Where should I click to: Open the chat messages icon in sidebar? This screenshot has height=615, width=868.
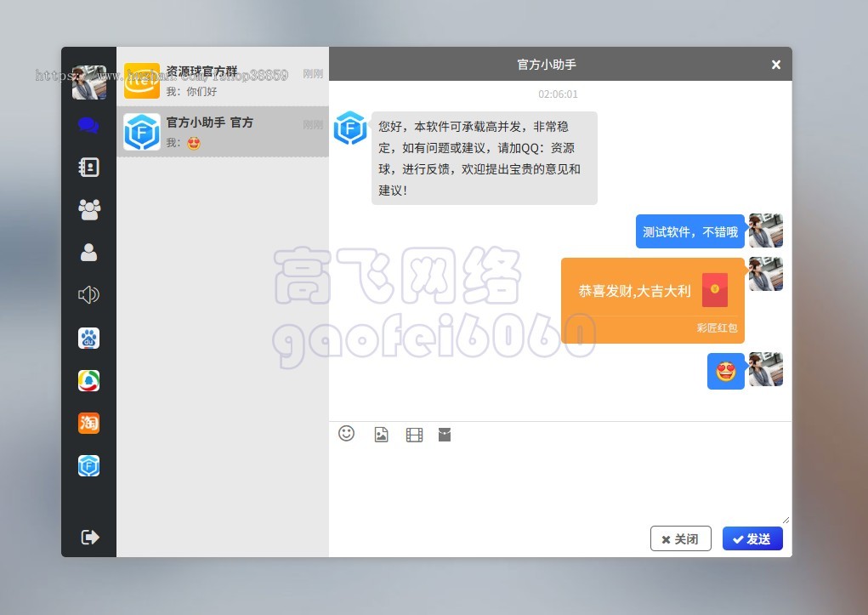[88, 125]
